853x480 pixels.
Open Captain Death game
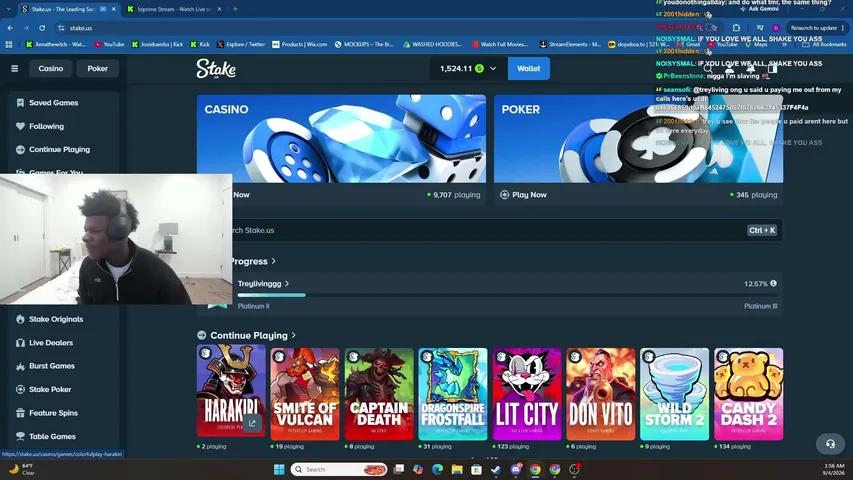tap(379, 394)
